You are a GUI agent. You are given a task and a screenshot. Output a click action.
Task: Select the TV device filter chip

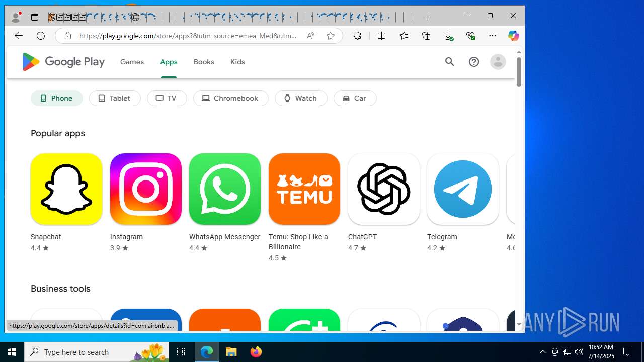tap(167, 98)
